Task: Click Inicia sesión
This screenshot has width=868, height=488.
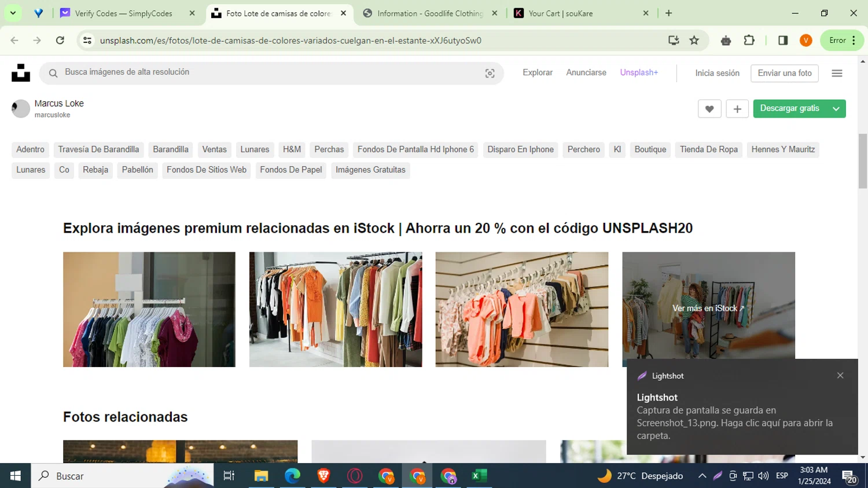Action: click(717, 73)
